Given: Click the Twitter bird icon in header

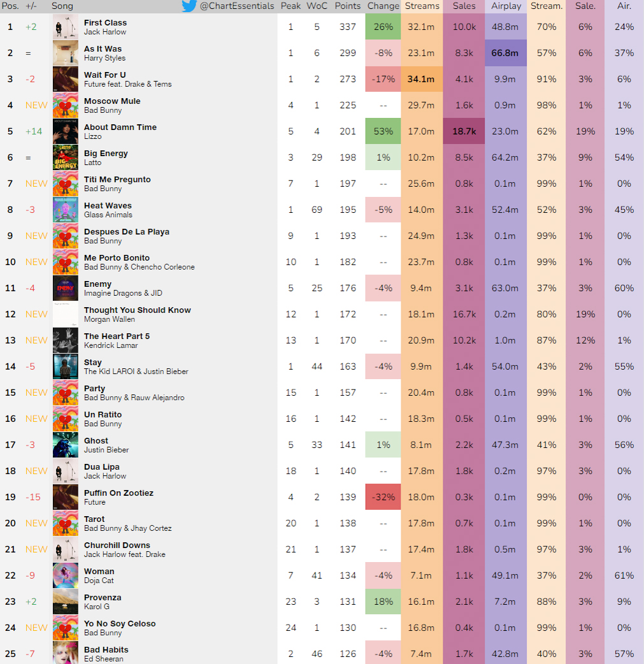Looking at the screenshot, I should [189, 6].
